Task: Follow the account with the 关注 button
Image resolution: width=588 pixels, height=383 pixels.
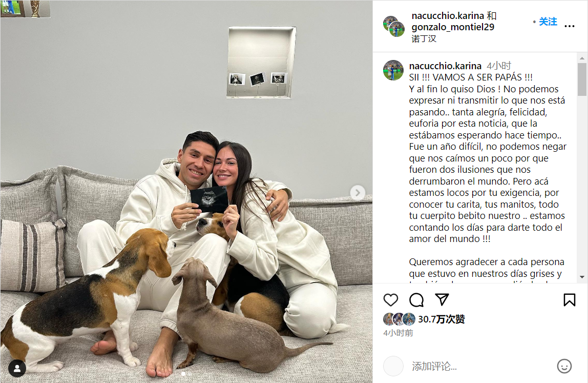Action: coord(548,22)
